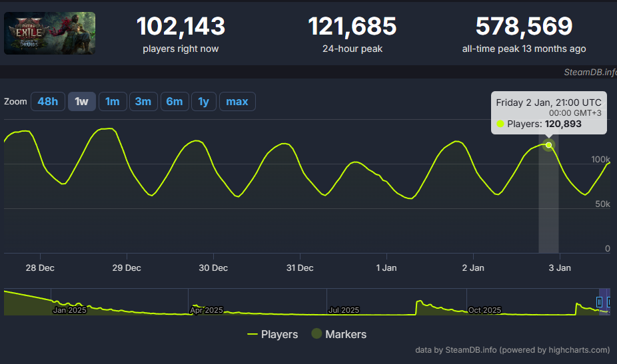This screenshot has width=617, height=364.
Task: Show the max zoom range
Action: (x=237, y=101)
